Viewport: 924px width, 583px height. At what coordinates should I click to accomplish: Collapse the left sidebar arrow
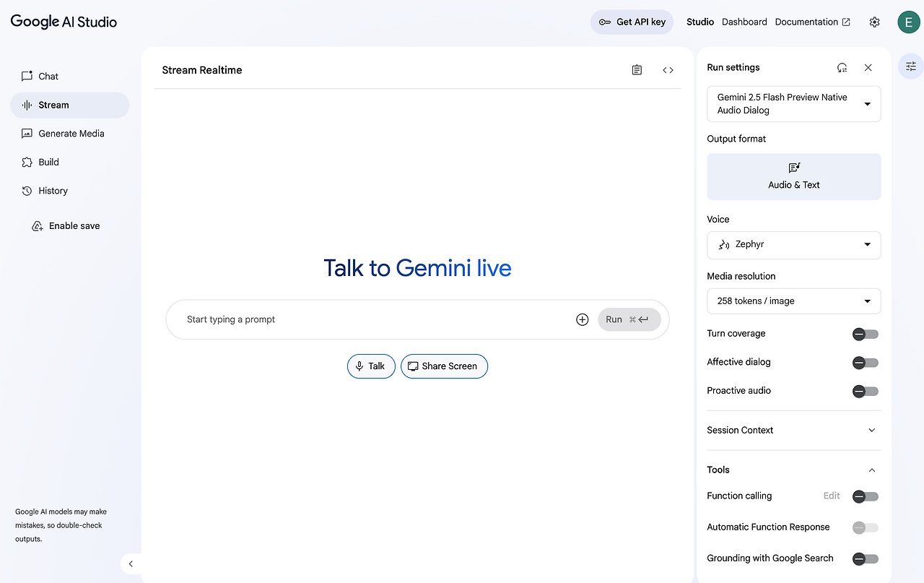click(x=131, y=563)
